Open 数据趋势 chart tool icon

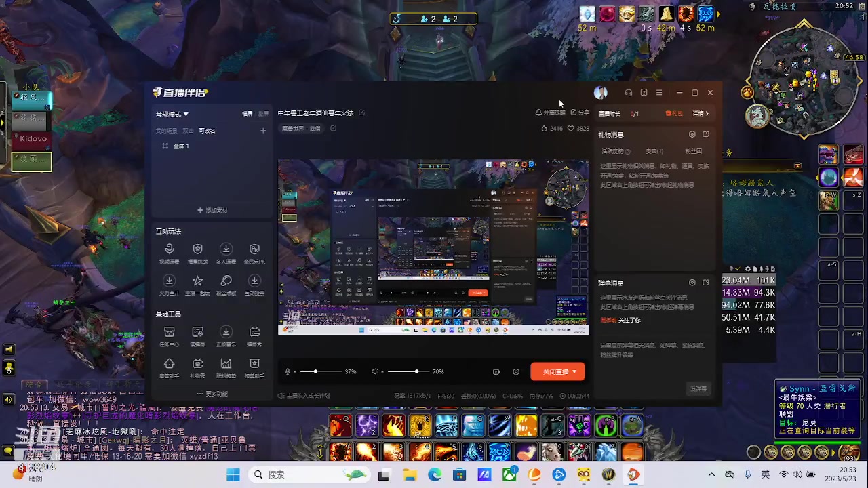coord(226,363)
